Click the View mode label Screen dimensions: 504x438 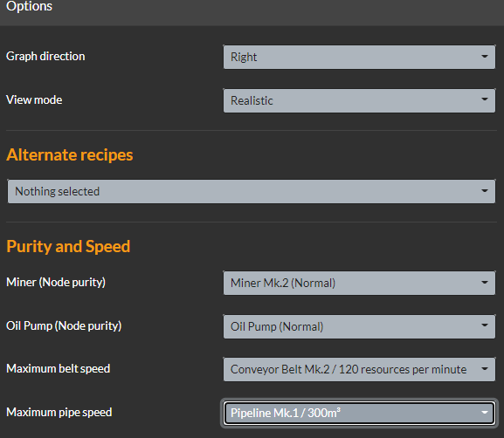coord(34,99)
